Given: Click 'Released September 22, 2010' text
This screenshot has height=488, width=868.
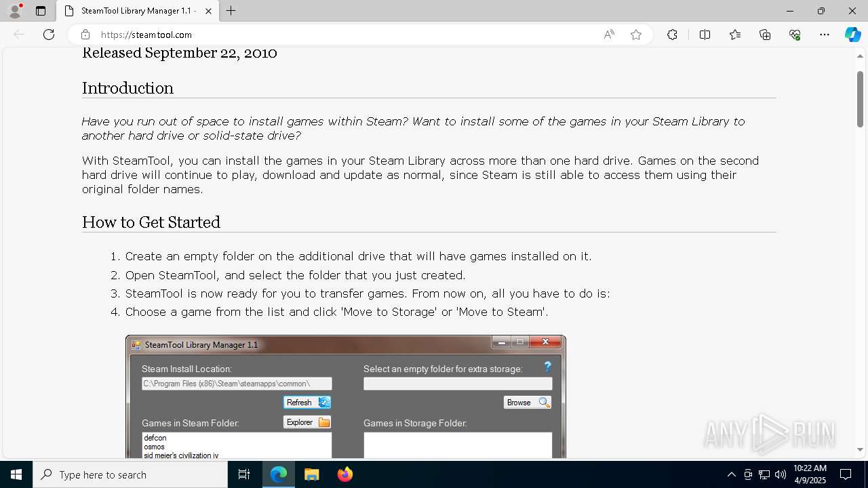Looking at the screenshot, I should pos(180,53).
